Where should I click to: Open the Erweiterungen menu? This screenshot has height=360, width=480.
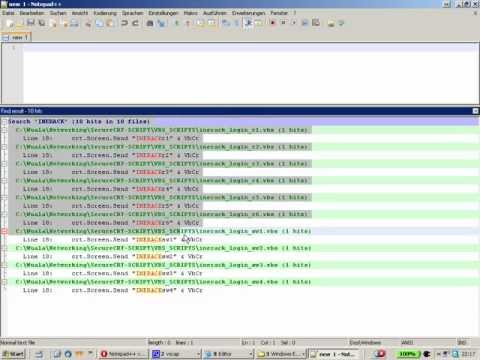[x=249, y=13]
